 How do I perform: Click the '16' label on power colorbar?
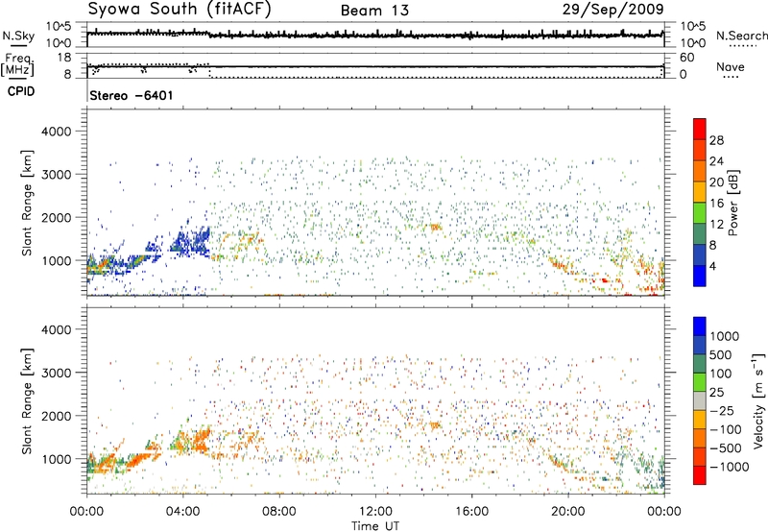click(716, 204)
